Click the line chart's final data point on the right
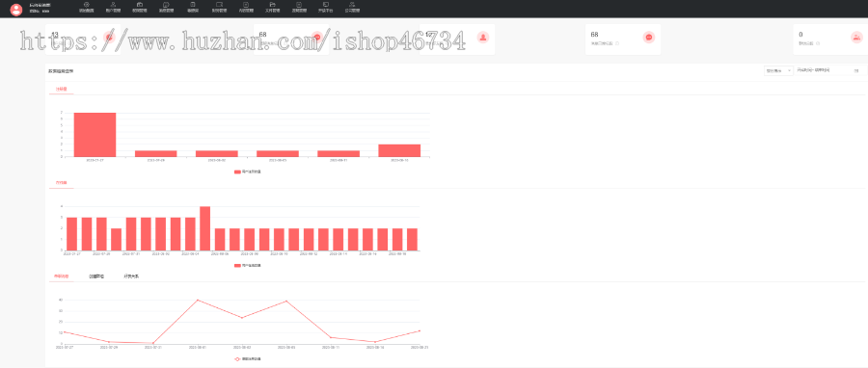Screen dimensions: 868x368 (420, 330)
